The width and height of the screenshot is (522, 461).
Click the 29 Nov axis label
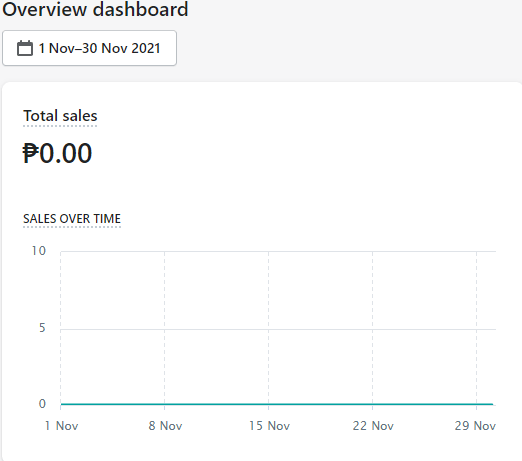click(x=475, y=426)
